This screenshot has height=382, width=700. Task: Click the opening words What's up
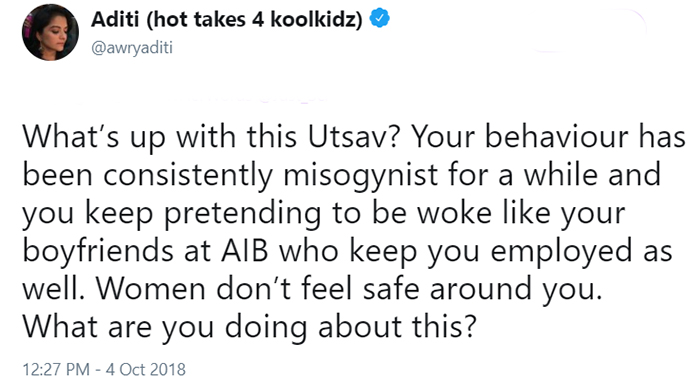(94, 137)
